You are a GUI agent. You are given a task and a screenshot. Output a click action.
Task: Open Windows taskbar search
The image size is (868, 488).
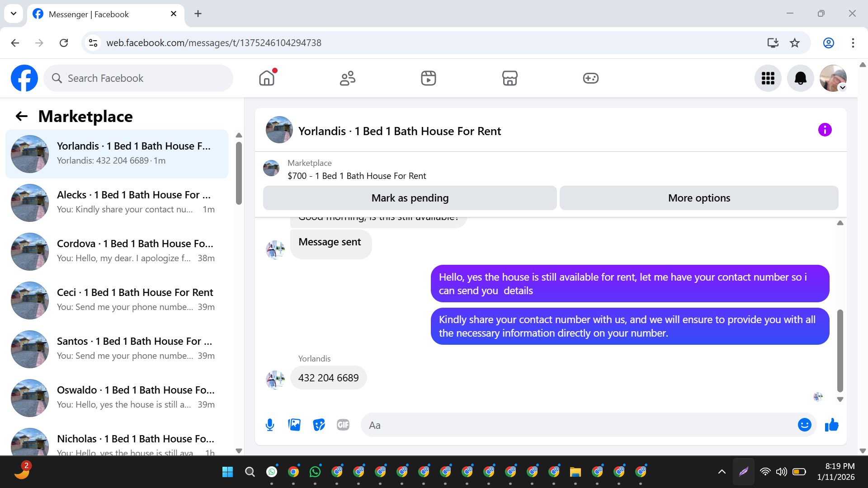[x=250, y=472]
